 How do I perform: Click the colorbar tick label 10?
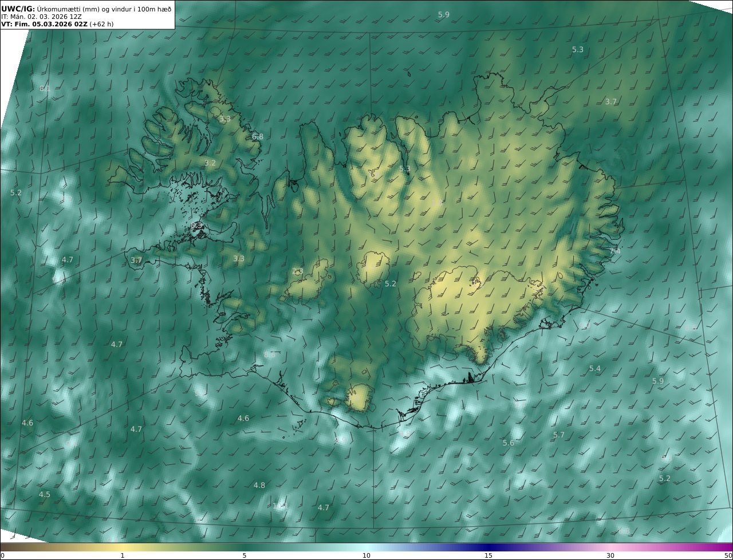[x=366, y=555]
